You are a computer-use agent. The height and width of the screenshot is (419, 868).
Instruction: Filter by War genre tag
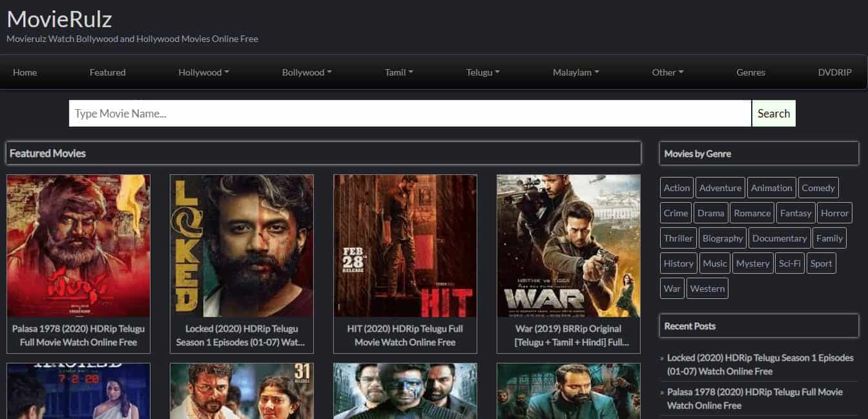pos(672,289)
